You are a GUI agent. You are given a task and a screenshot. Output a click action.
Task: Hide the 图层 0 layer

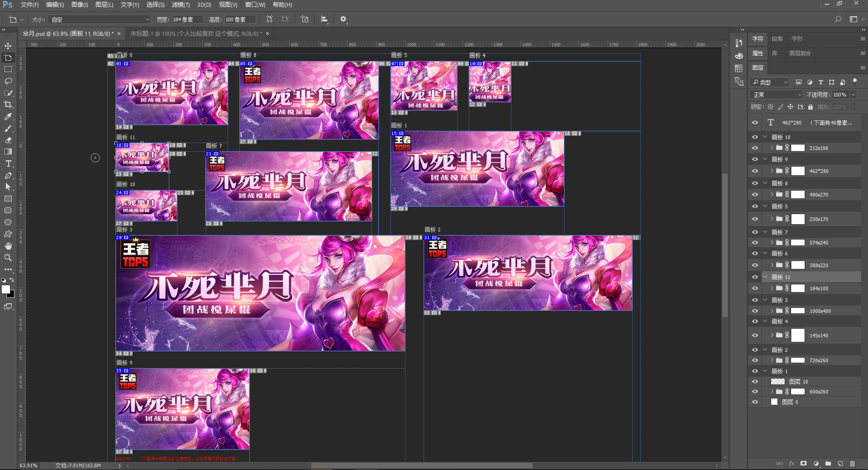tap(755, 402)
